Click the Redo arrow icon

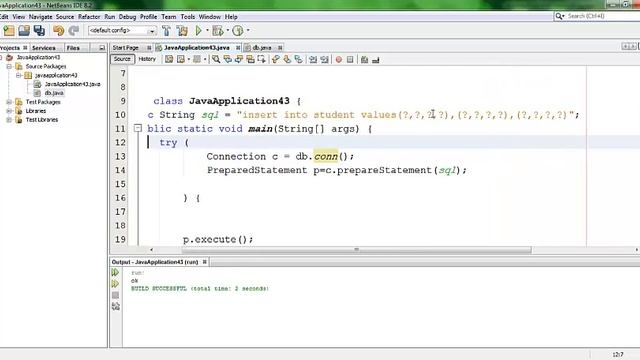74,31
